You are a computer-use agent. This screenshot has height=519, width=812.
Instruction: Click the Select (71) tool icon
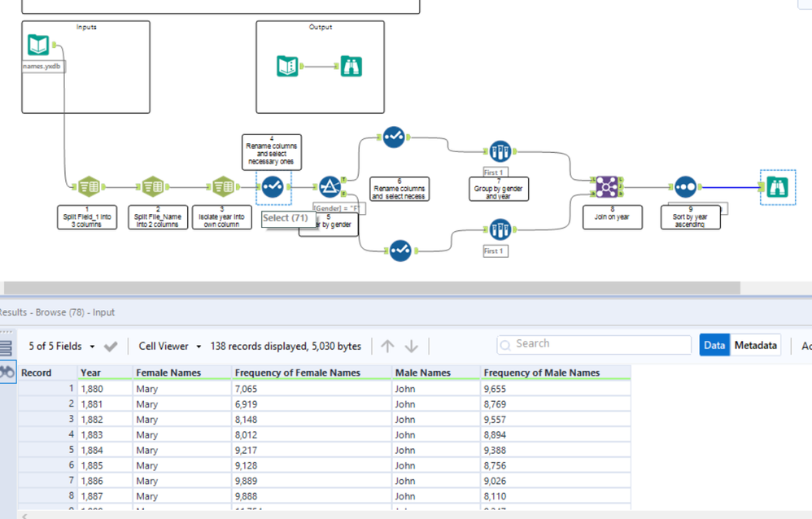coord(273,187)
